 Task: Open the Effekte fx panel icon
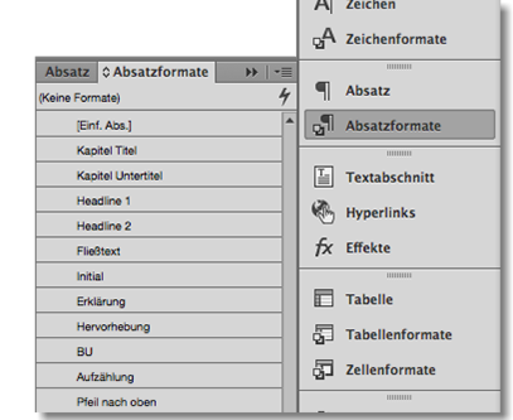(x=323, y=248)
